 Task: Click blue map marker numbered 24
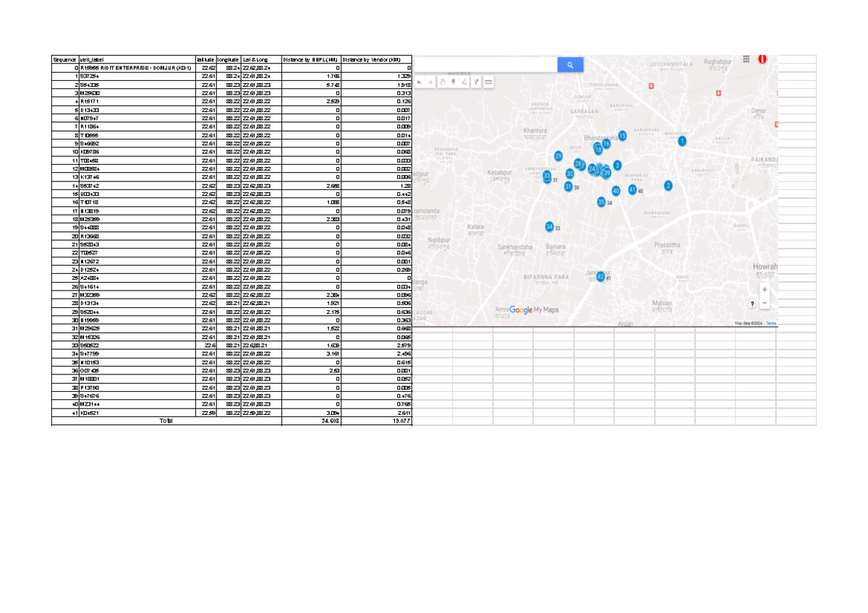pyautogui.click(x=592, y=169)
